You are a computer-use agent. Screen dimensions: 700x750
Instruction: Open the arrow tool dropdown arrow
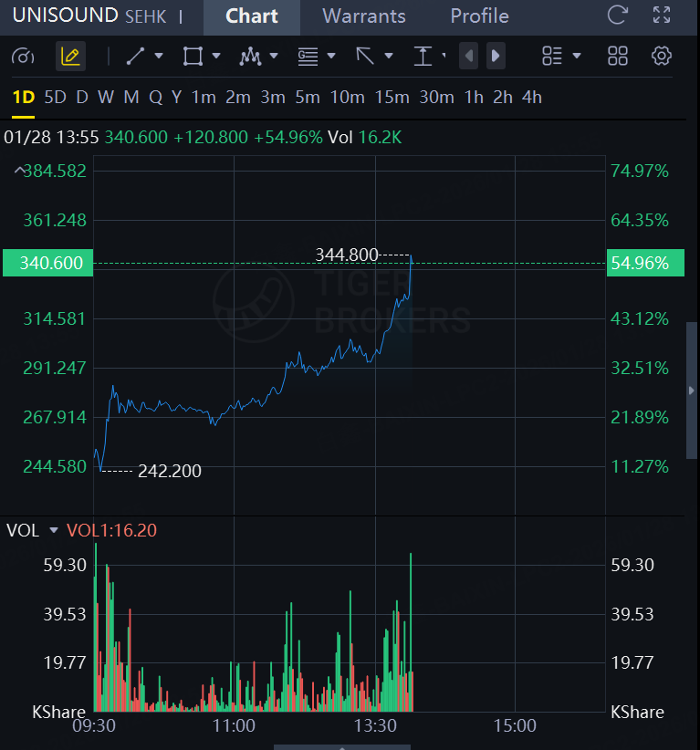(389, 56)
